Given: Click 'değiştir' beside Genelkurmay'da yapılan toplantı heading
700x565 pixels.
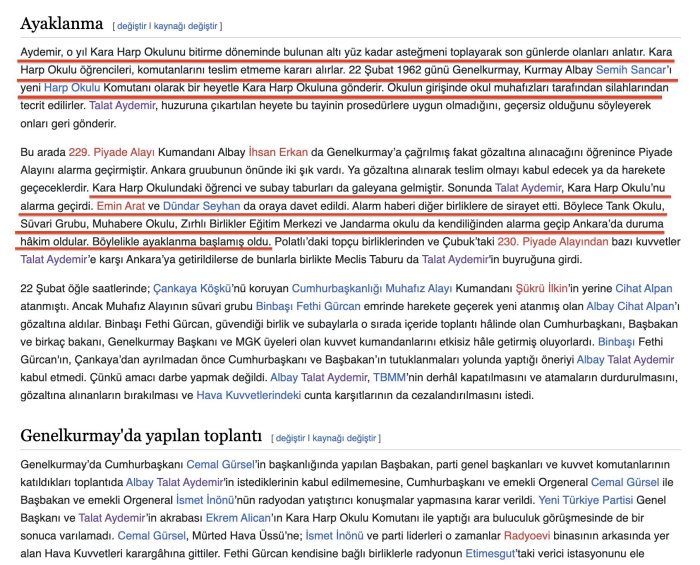Looking at the screenshot, I should pos(295,438).
